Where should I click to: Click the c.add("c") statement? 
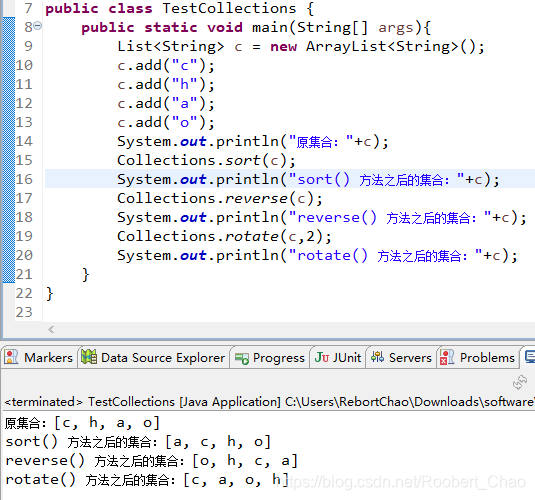point(166,65)
